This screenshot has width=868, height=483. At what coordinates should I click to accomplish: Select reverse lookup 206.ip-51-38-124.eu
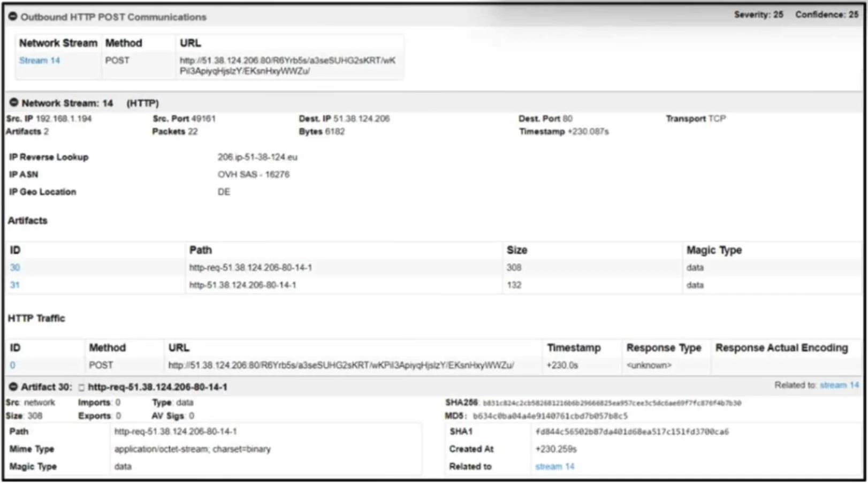click(x=257, y=157)
